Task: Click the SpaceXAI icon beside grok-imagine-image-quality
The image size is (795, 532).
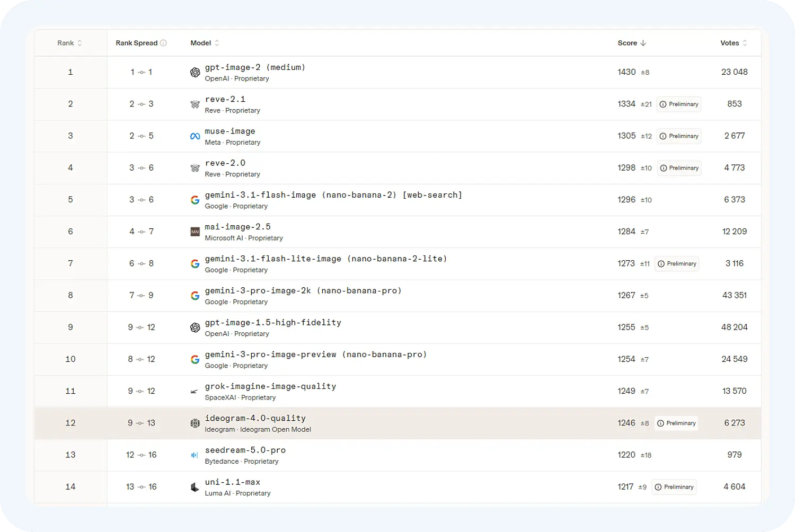Action: click(194, 392)
